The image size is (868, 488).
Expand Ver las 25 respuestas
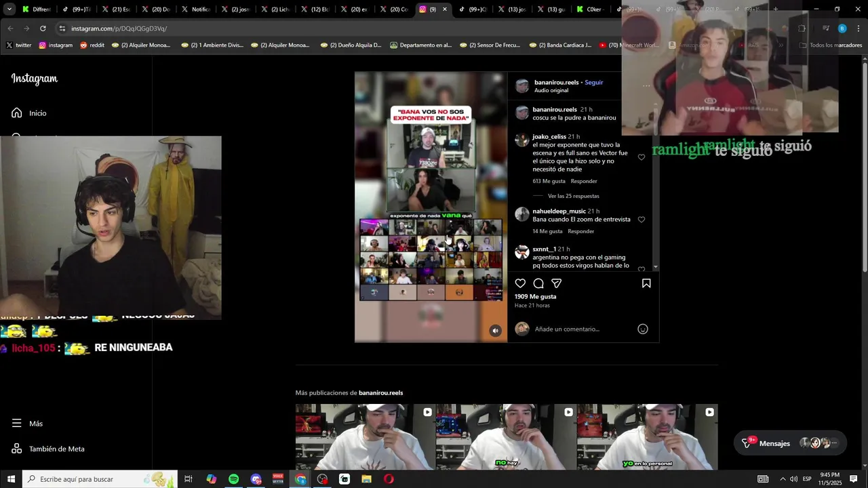tap(574, 196)
